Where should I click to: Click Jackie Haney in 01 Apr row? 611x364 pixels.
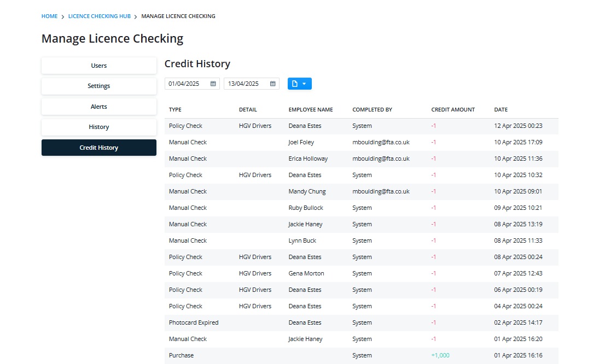pyautogui.click(x=305, y=339)
